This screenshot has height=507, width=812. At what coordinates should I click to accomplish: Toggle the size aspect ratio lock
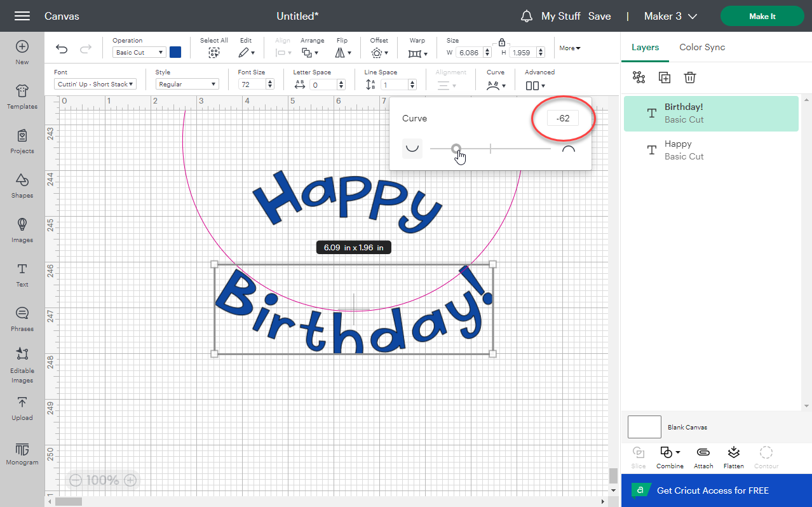click(502, 42)
